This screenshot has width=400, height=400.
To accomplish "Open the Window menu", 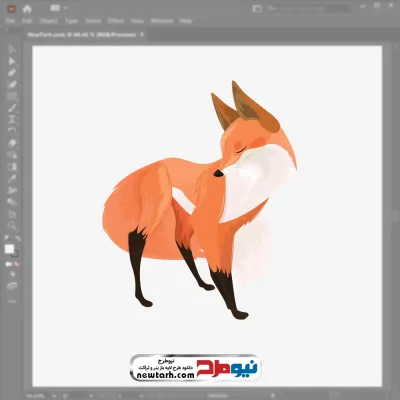I will (162, 21).
